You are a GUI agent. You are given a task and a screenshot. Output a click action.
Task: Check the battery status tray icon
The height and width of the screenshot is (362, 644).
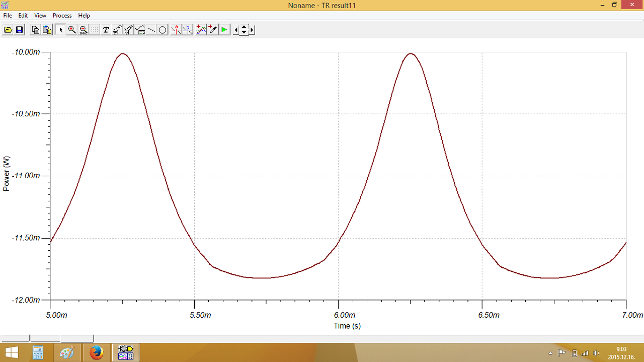coord(575,353)
